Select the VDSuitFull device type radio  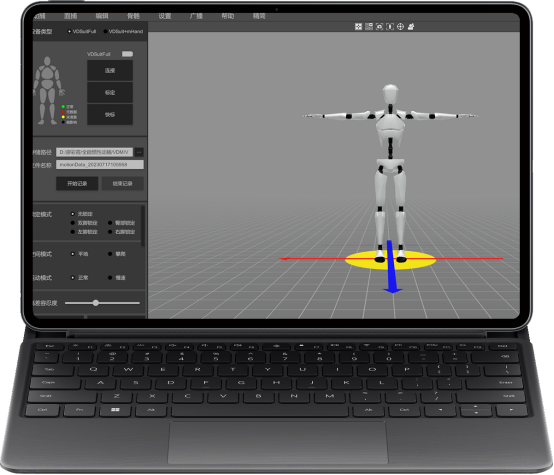click(69, 31)
